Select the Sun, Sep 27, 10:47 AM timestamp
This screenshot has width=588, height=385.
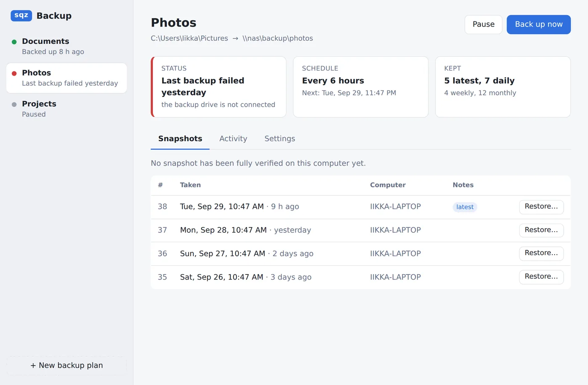click(x=223, y=253)
